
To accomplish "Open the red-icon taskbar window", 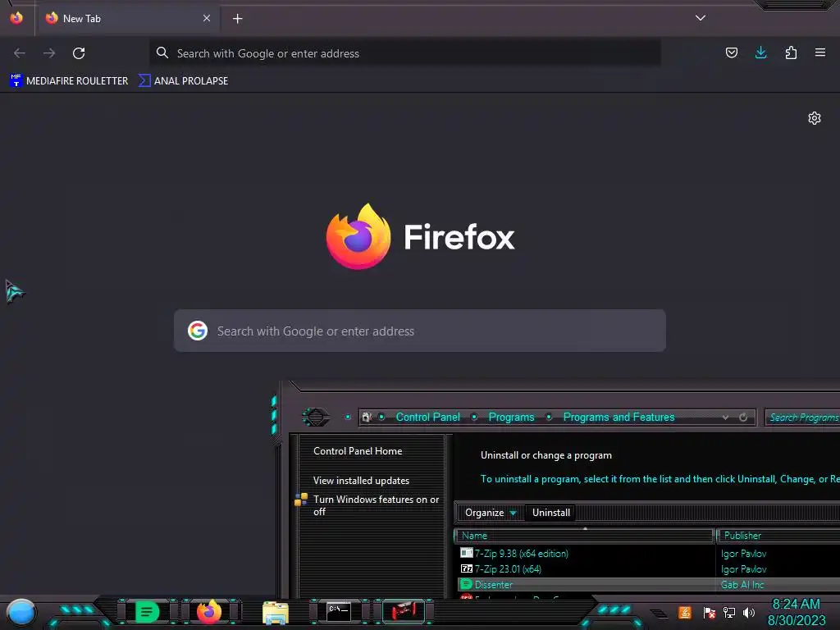I will click(x=404, y=611).
